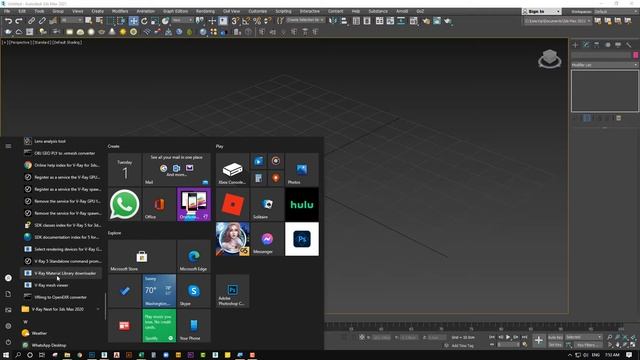Image resolution: width=640 pixels, height=360 pixels.
Task: Open the Weather tile showing 70°
Action: click(159, 291)
